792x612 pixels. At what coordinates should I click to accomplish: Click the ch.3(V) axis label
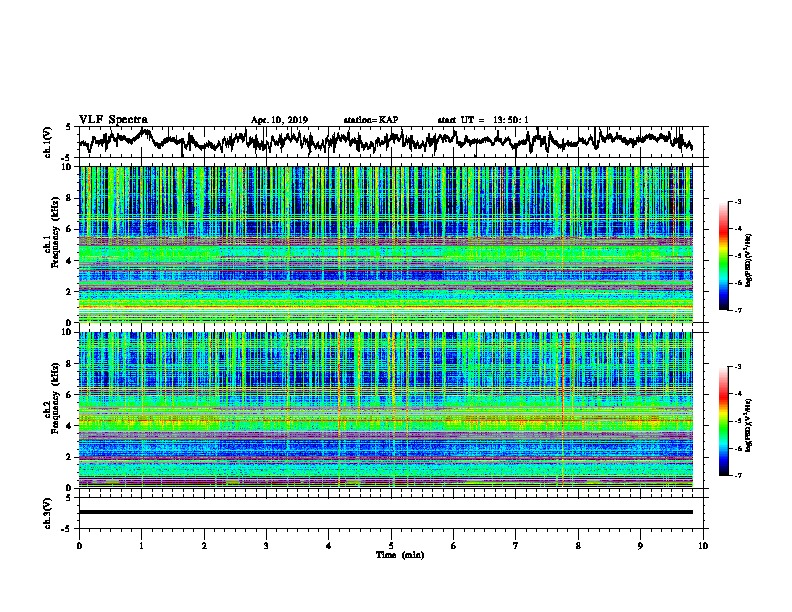pos(48,513)
